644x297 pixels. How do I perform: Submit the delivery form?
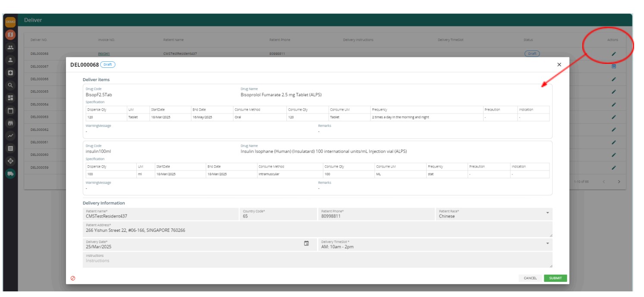tap(556, 278)
